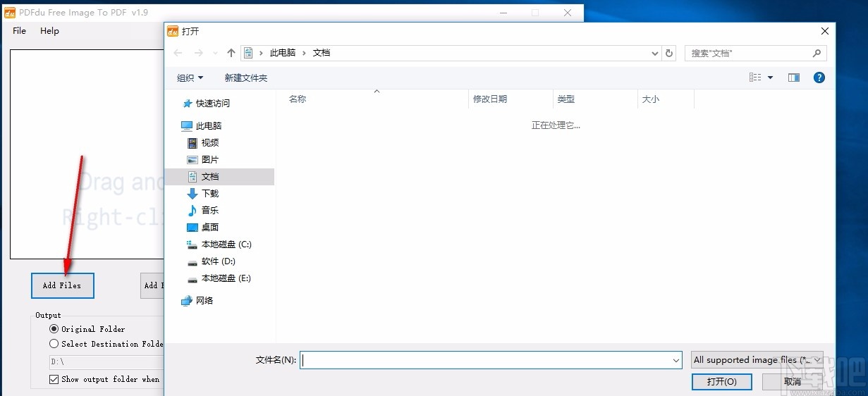Select 此电脑 in the navigation tree
The width and height of the screenshot is (868, 396).
tap(209, 125)
